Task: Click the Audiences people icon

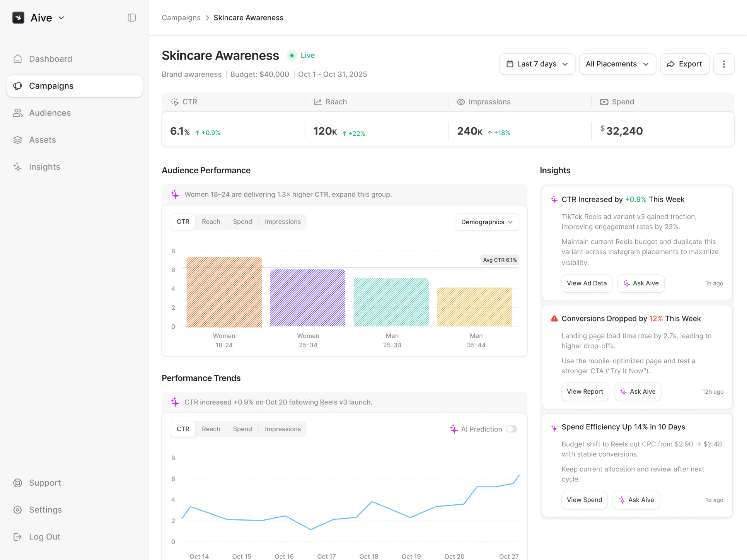Action: (x=18, y=113)
